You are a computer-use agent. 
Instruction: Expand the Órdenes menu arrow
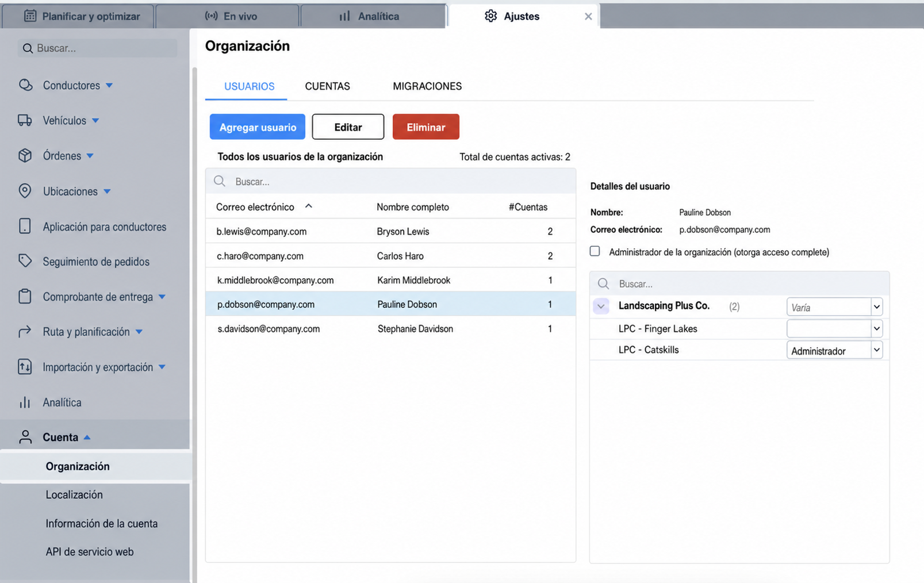[90, 156]
